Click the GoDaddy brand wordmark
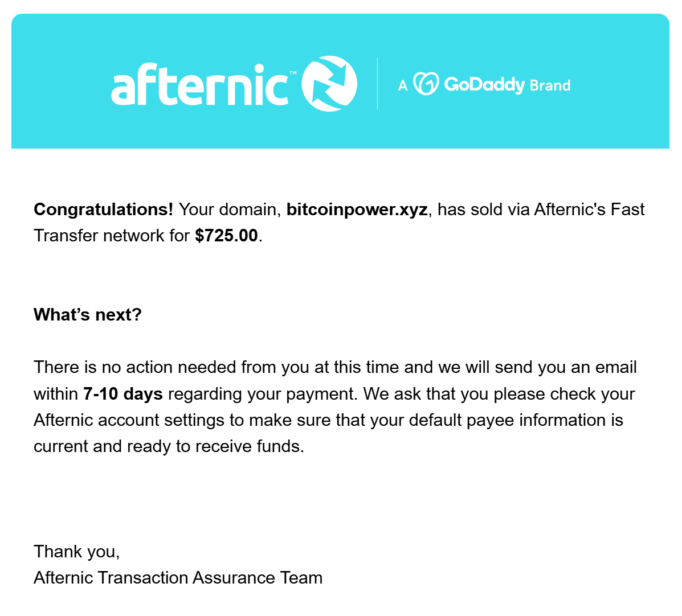 (484, 85)
